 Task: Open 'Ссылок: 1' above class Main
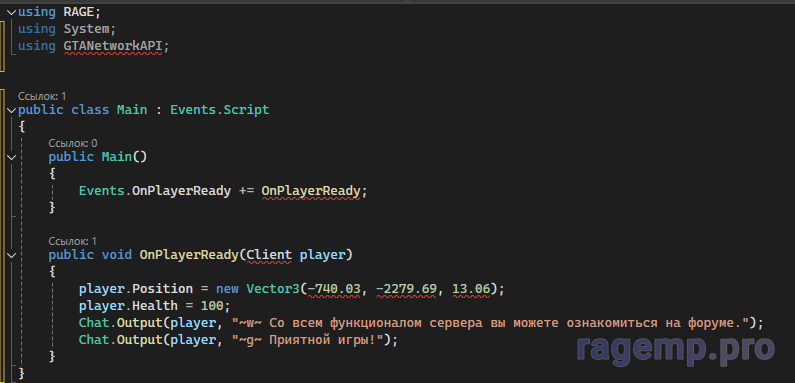(42, 96)
